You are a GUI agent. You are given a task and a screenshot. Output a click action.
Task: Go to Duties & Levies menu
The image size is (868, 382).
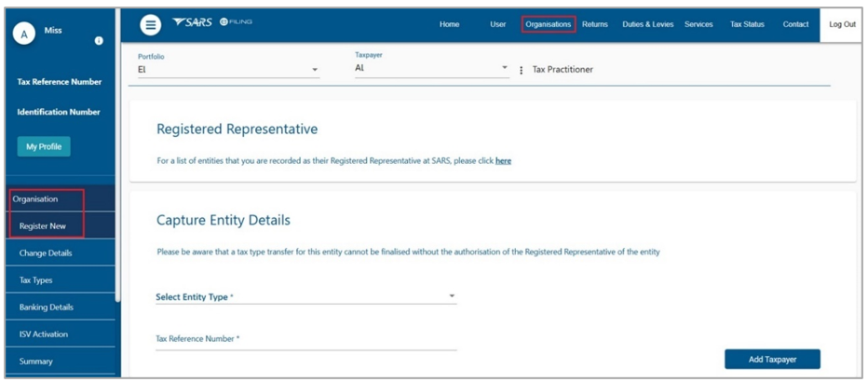pos(647,24)
